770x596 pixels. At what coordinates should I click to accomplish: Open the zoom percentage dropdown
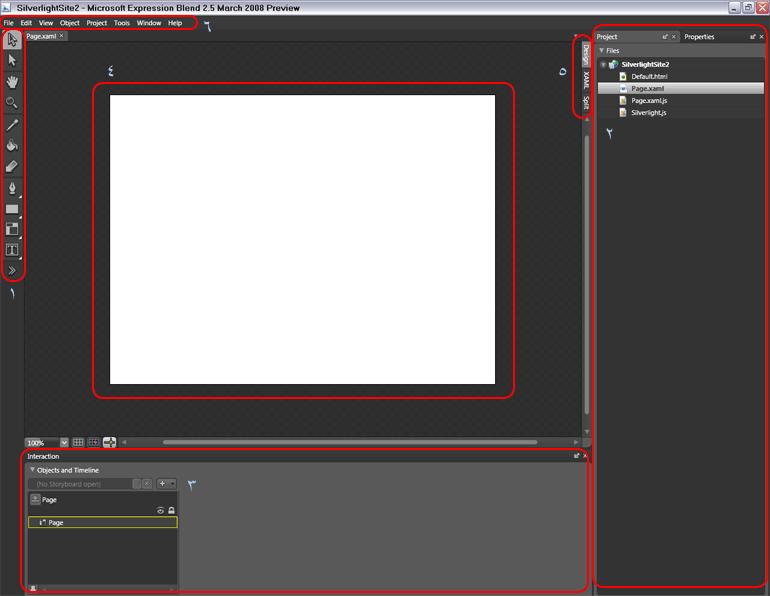[x=64, y=442]
